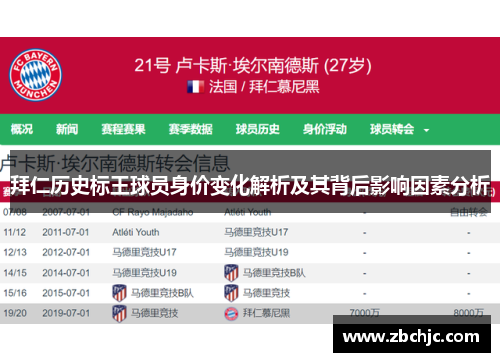Click the 7000万 value cell
Viewport: 500px width, 362px height.
pos(364,313)
